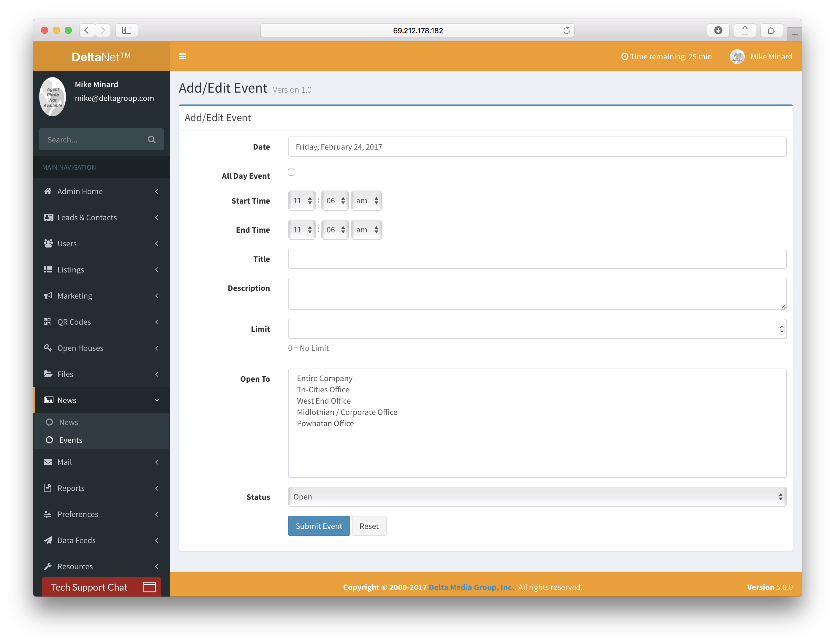Open the Status dropdown
This screenshot has height=644, width=835.
pyautogui.click(x=537, y=497)
